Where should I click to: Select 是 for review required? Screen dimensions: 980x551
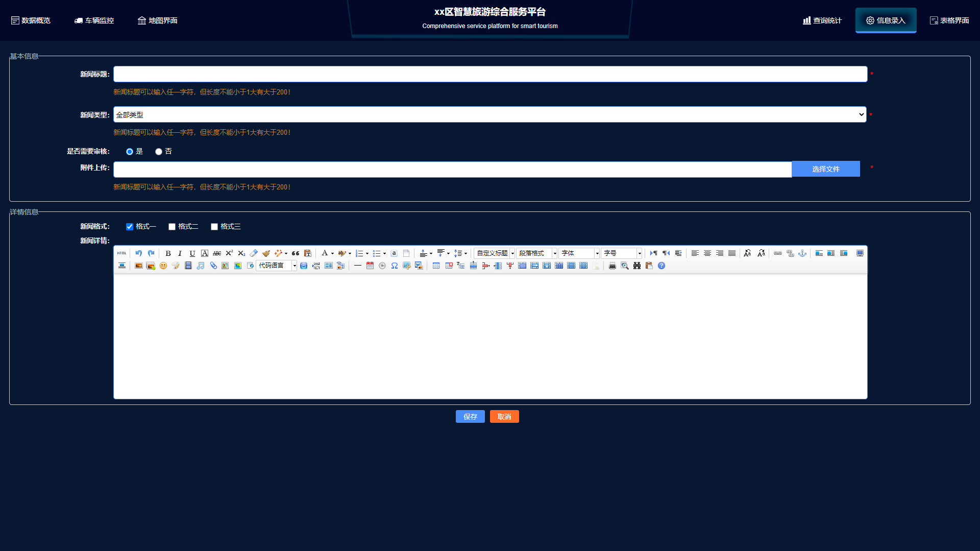(130, 152)
